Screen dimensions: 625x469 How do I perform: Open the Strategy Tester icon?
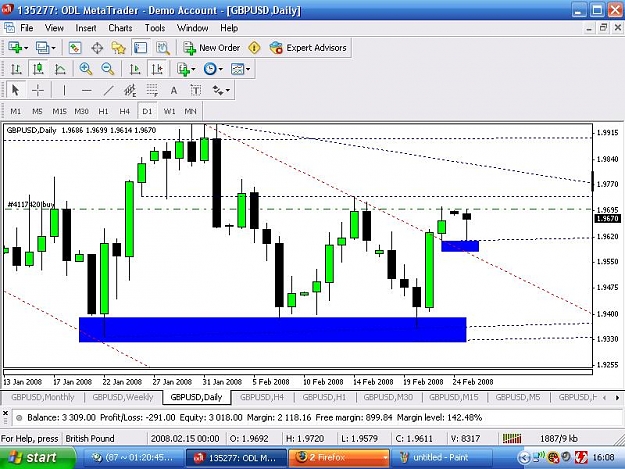(163, 48)
